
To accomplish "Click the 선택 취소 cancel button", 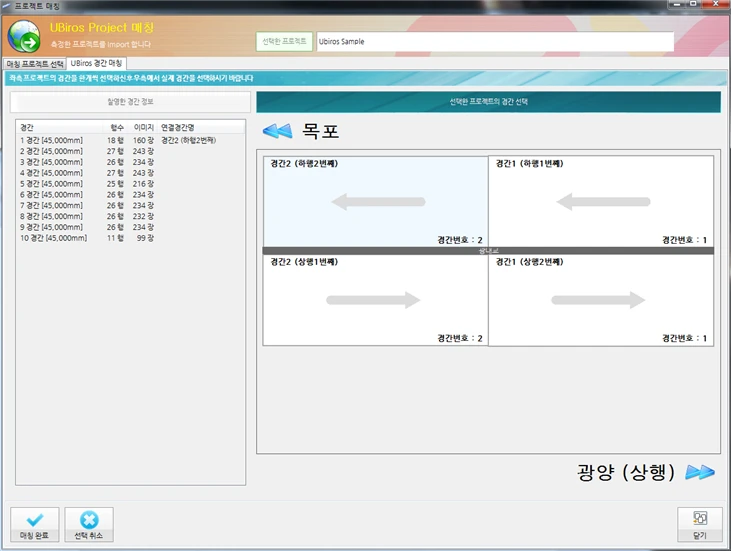I will point(89,524).
